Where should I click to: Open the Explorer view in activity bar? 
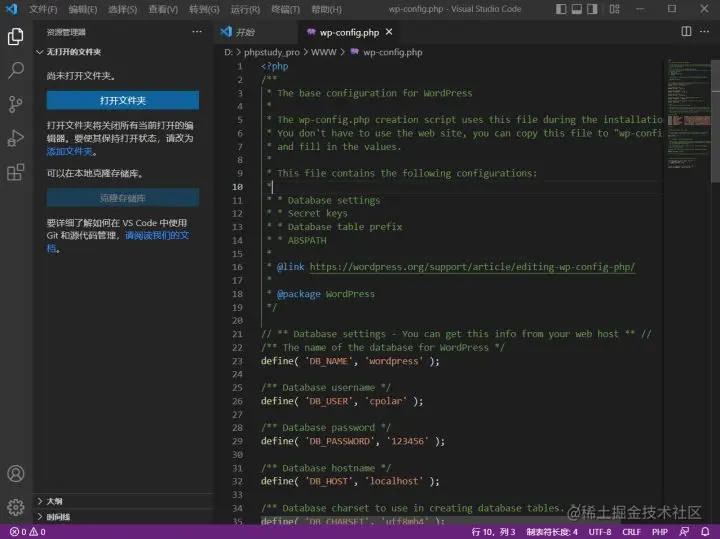16,36
